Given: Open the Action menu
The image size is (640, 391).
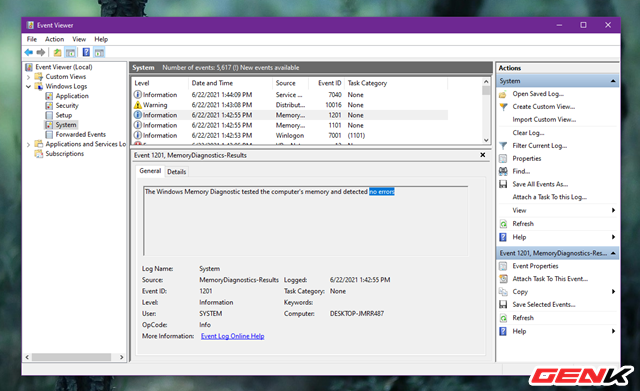Looking at the screenshot, I should (54, 39).
